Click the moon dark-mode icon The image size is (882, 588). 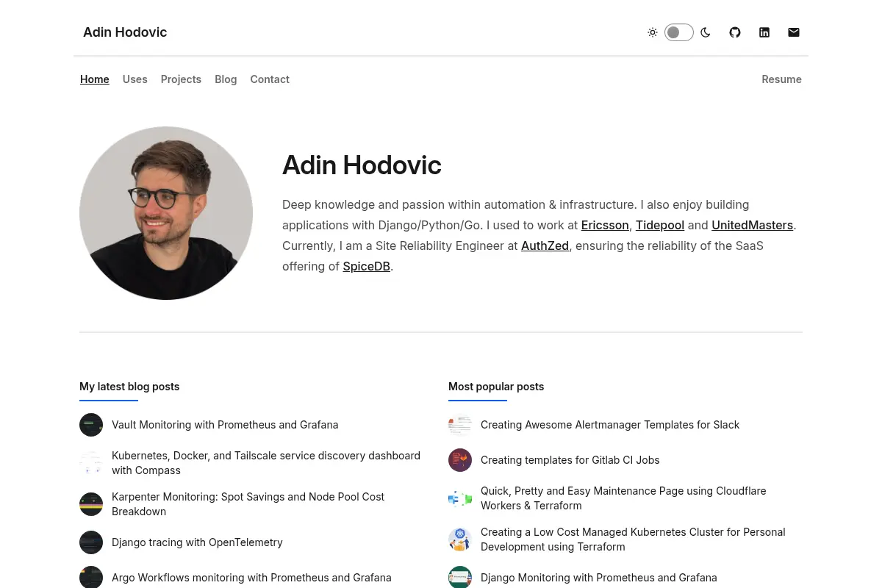click(706, 32)
